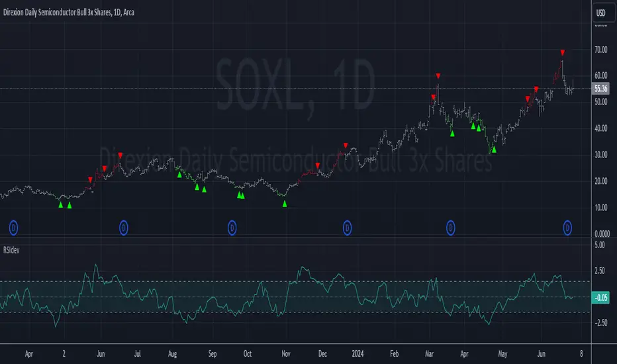617x364 pixels.
Task: Click the -0.05 RSIdev value label
Action: pos(600,298)
